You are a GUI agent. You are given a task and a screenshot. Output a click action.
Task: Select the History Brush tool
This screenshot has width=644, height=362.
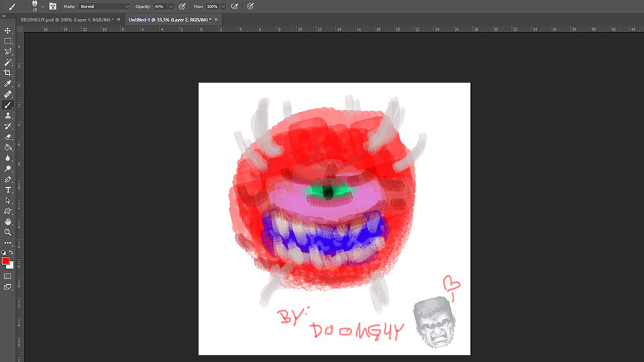tap(7, 127)
